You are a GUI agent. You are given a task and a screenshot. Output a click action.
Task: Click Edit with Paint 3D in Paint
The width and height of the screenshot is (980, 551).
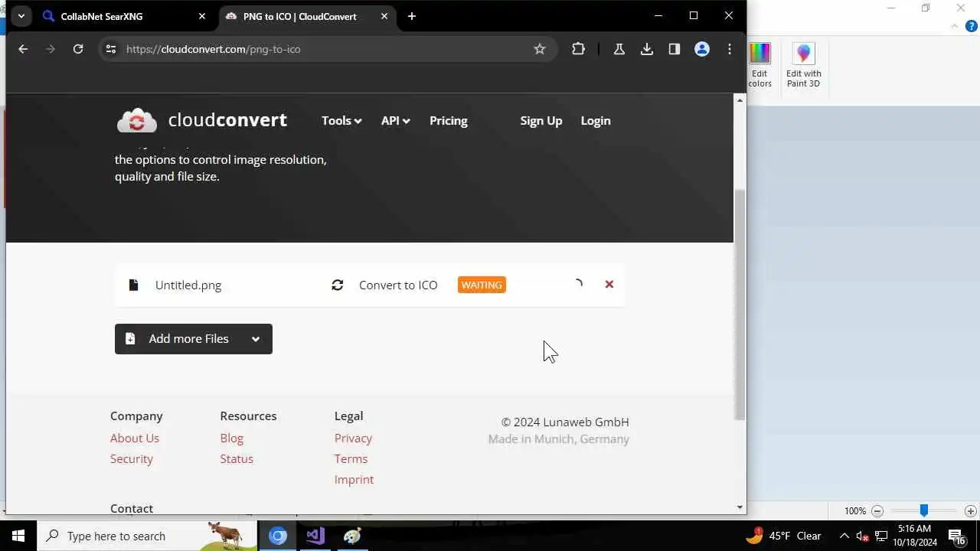click(x=803, y=66)
